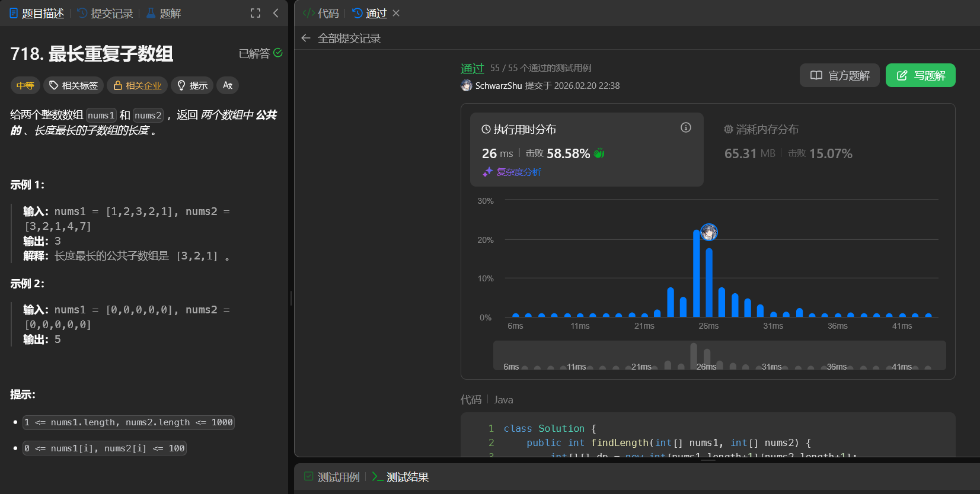
Task: Click the fullscreen expand icon in left panel
Action: pyautogui.click(x=256, y=13)
